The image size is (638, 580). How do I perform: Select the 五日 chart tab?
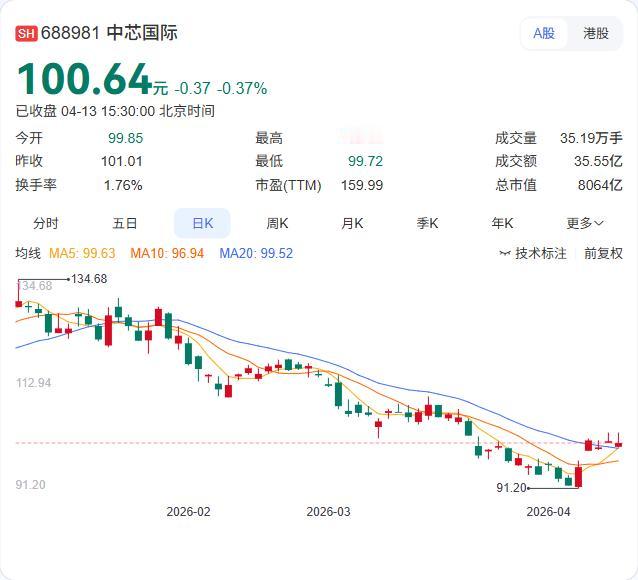click(125, 223)
